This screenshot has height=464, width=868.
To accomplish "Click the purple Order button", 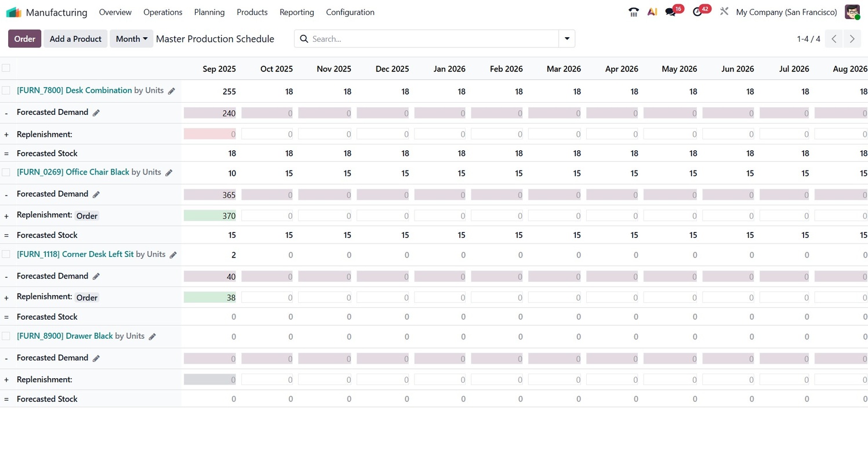I will [x=25, y=39].
